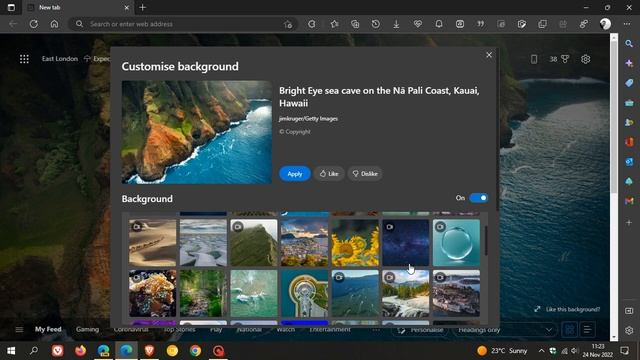Apply the selected background

pyautogui.click(x=295, y=173)
